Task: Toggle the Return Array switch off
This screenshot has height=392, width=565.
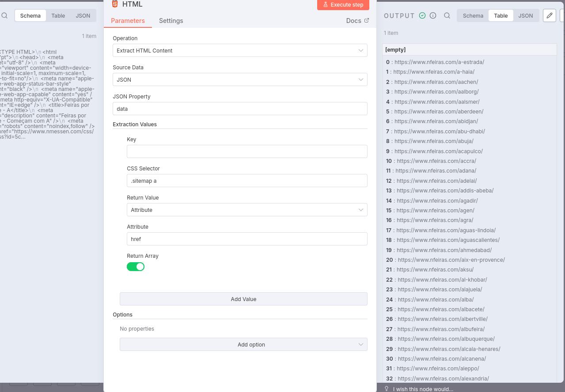Action: pos(136,267)
